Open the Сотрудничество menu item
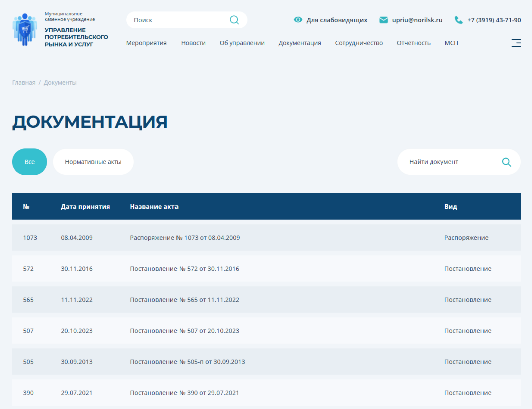Image resolution: width=532 pixels, height=409 pixels. pos(359,43)
